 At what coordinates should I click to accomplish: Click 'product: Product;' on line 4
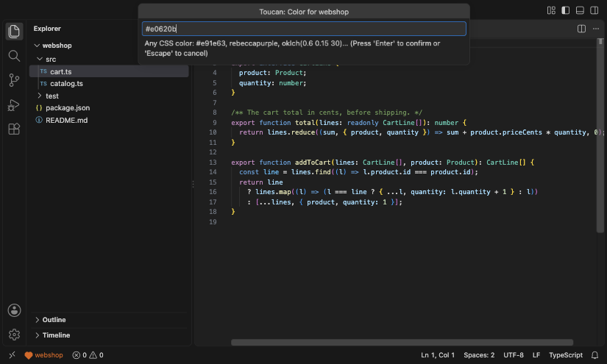tap(272, 73)
